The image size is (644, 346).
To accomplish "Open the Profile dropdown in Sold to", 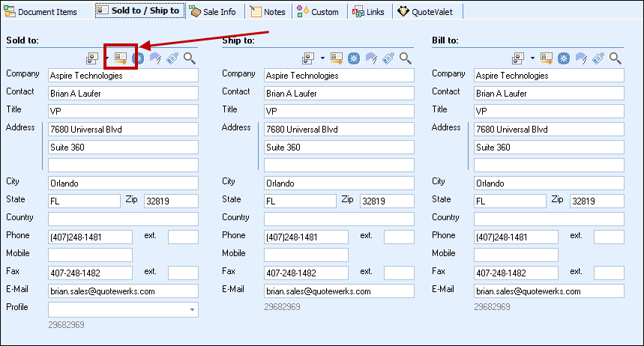I will click(x=192, y=309).
